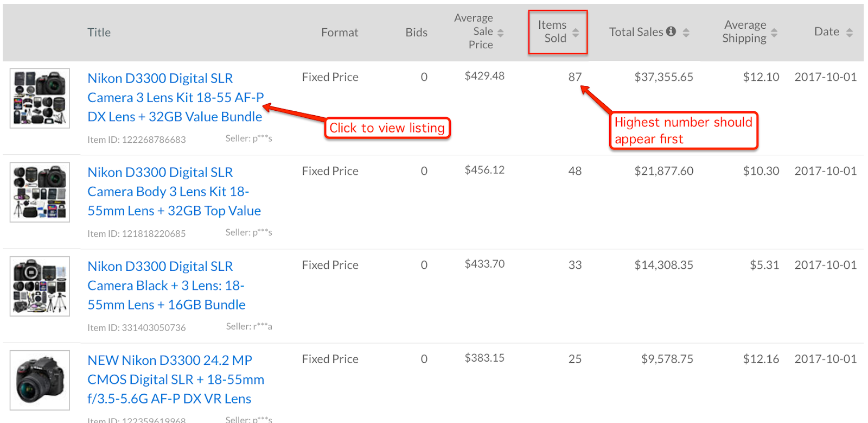Open the Nikon D3300 Camera Body 3 Lens listing

tap(174, 191)
